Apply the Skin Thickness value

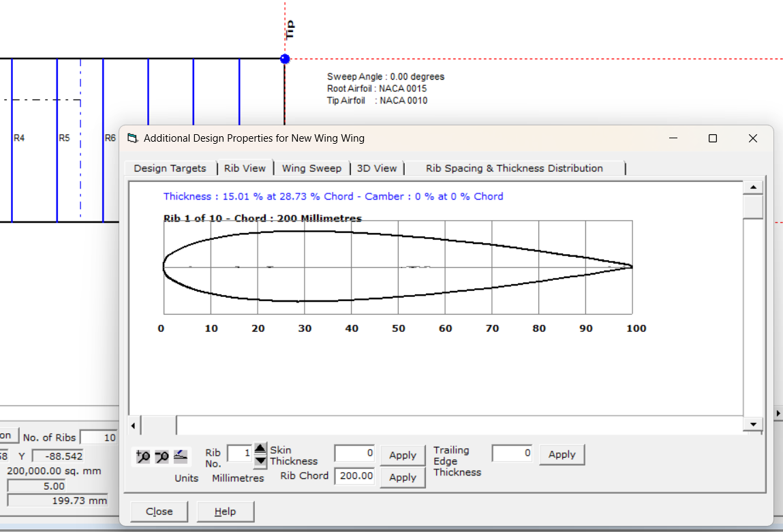tap(403, 455)
